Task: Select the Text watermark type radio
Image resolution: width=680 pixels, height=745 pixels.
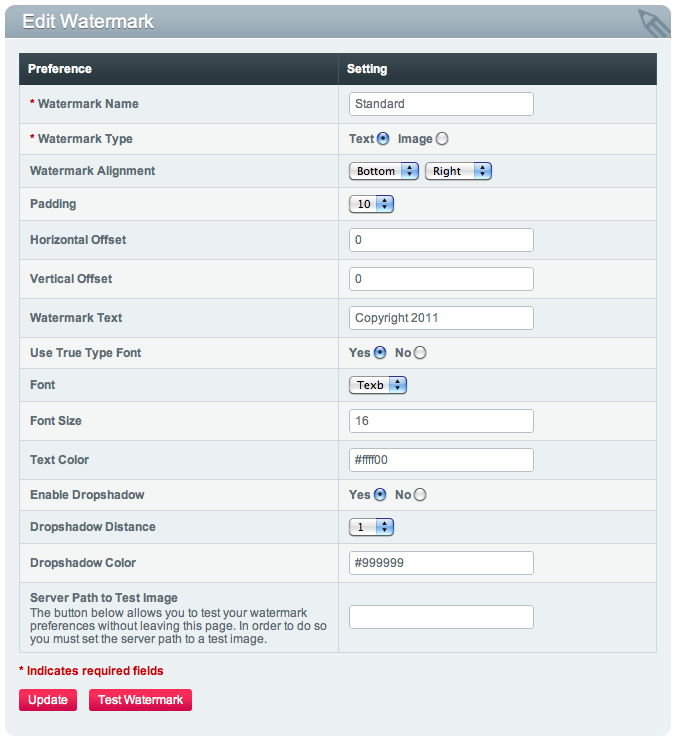Action: click(383, 139)
